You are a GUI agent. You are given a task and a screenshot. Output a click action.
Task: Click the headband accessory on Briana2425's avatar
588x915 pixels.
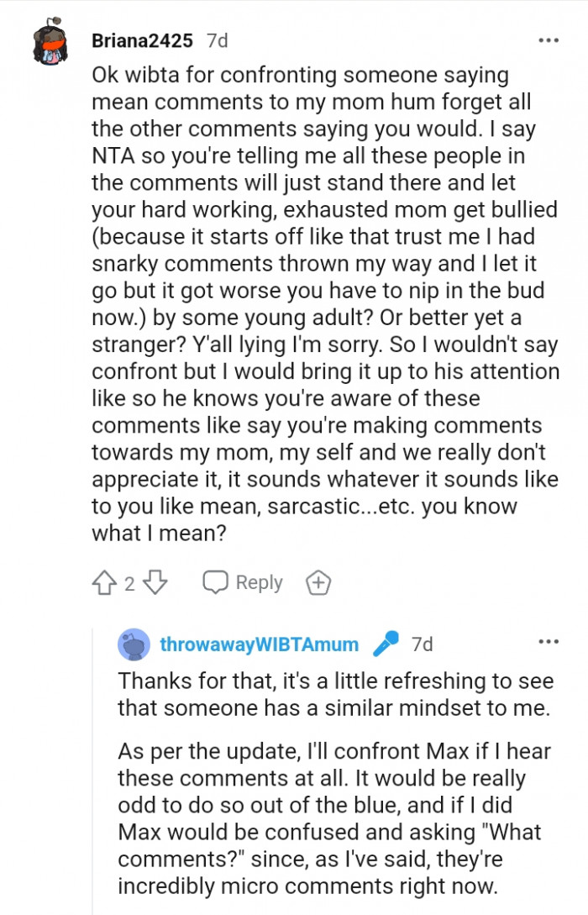[46, 28]
